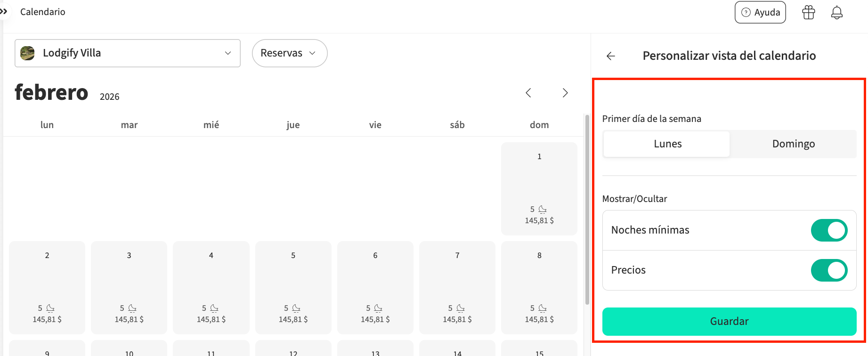
Task: Open the Lodgify Villa property dropdown
Action: [x=128, y=53]
